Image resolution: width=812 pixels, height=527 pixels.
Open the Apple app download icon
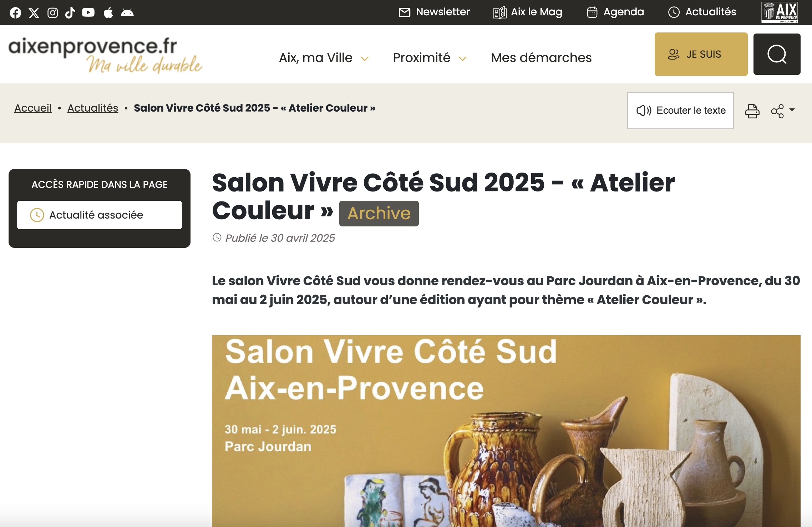click(108, 13)
